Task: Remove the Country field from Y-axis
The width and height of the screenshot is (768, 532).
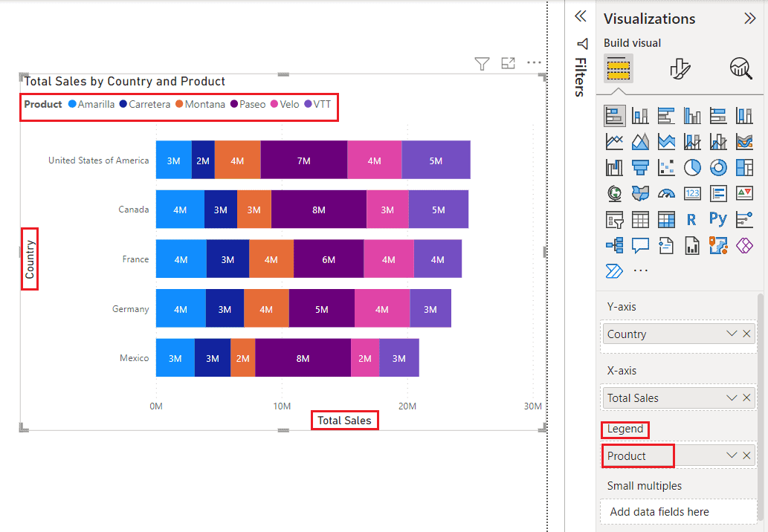Action: click(746, 334)
